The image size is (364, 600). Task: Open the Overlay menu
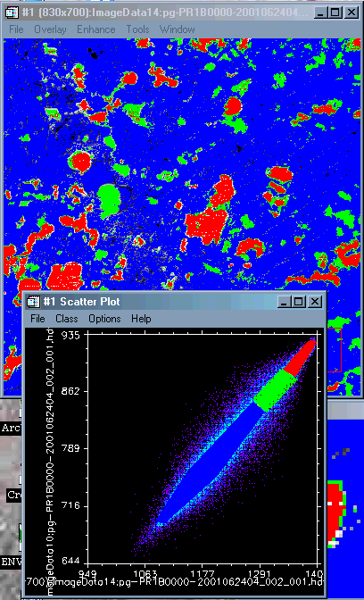pos(50,29)
